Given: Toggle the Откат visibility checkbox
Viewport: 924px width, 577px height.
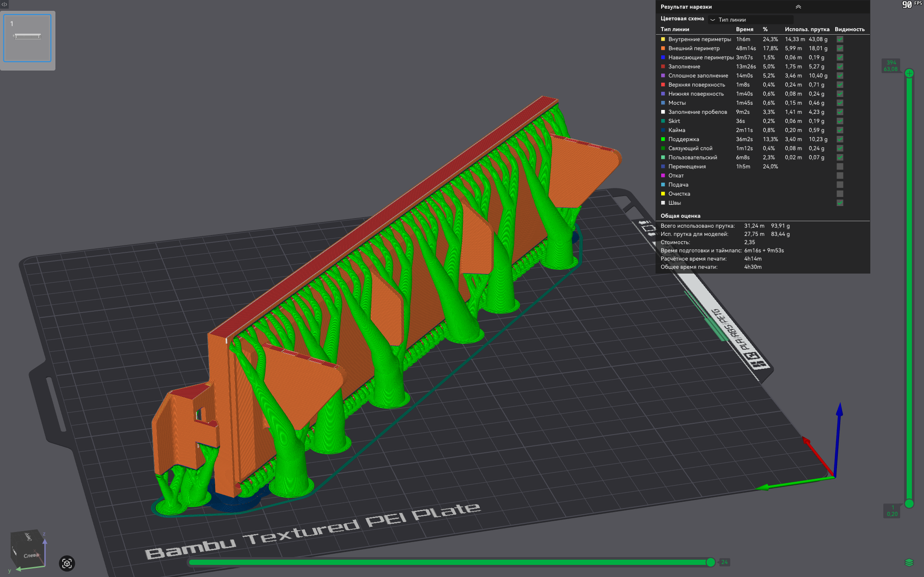Looking at the screenshot, I should pos(840,176).
